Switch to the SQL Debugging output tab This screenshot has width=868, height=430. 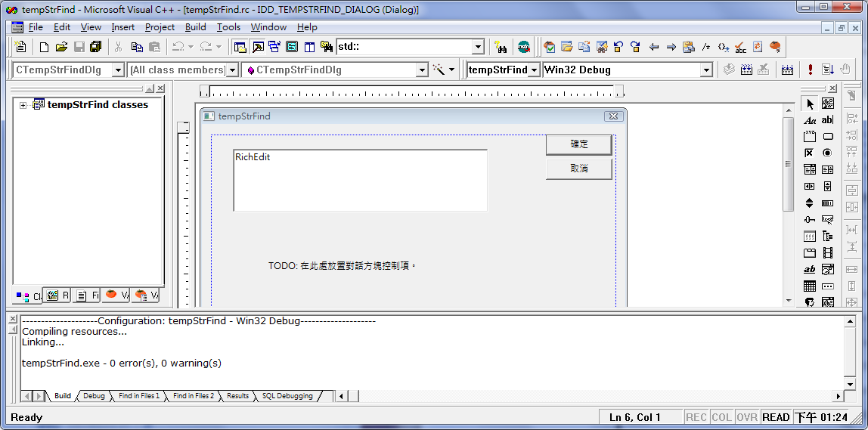click(x=287, y=396)
